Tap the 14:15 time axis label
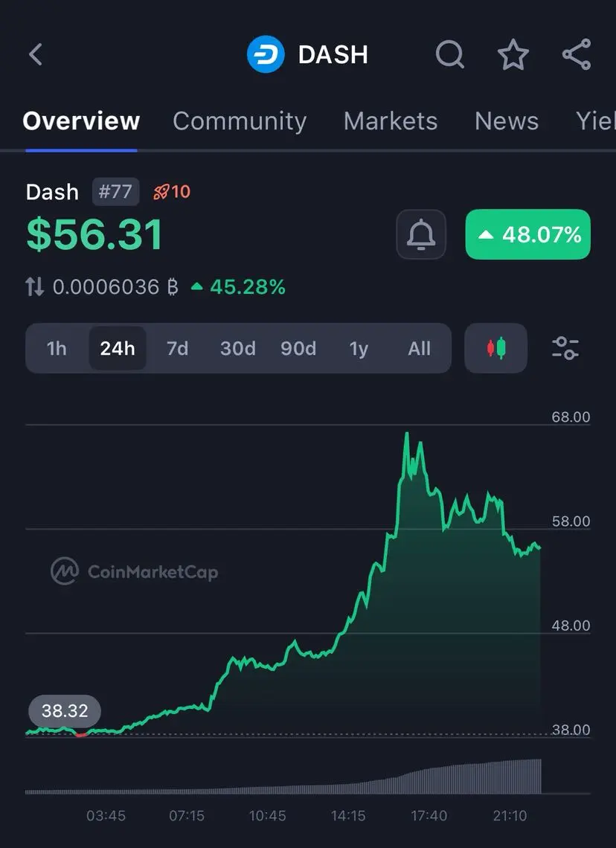Screen dimensions: 616x848 [347, 815]
